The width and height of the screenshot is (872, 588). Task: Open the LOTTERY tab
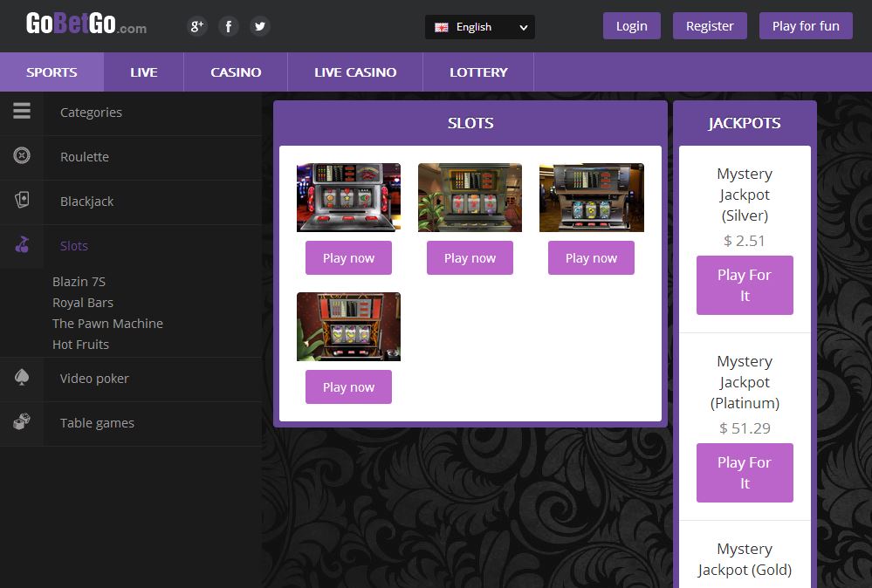478,72
